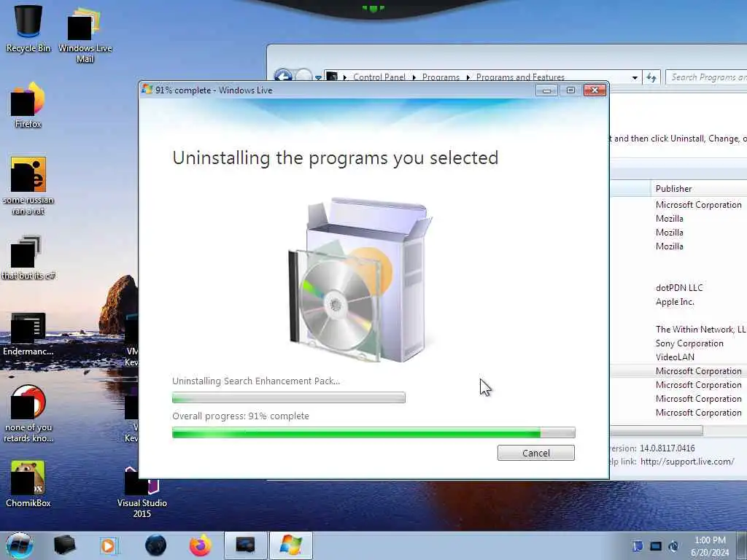Cancel the Windows Live uninstall

[x=536, y=453]
